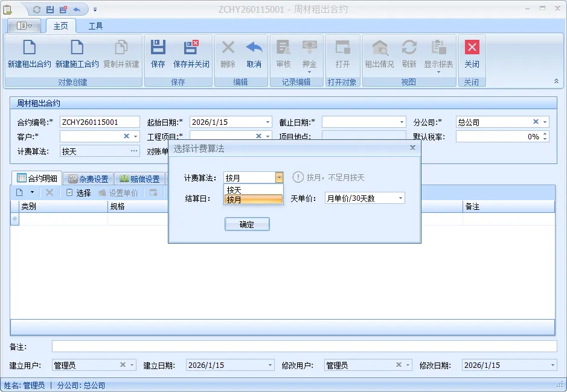Click the application clipboard icon in title bar
This screenshot has width=567, height=392.
(7, 10)
